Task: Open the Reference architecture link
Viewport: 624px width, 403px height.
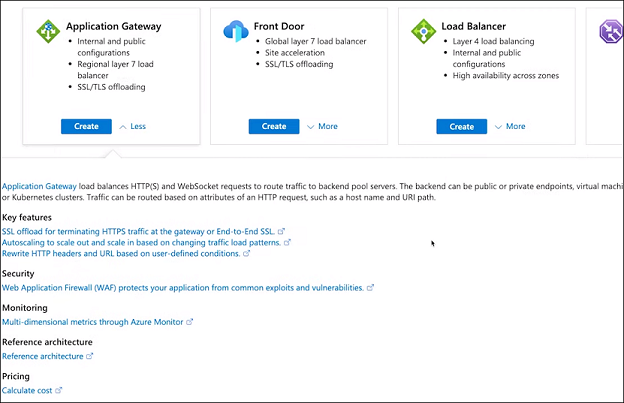Action: click(x=43, y=356)
